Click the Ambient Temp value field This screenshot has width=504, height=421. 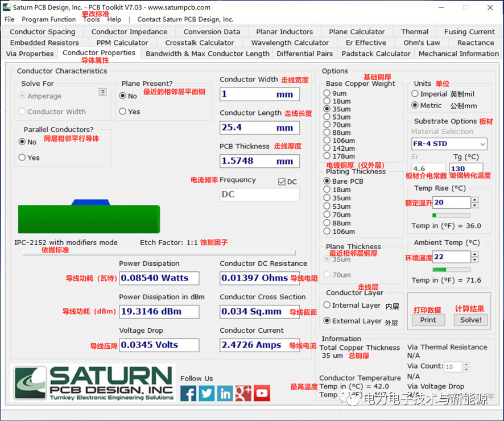(x=451, y=257)
